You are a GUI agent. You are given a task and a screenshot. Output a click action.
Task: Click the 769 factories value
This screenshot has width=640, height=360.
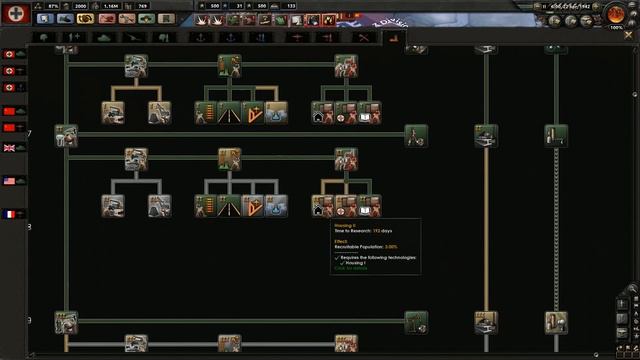(142, 6)
